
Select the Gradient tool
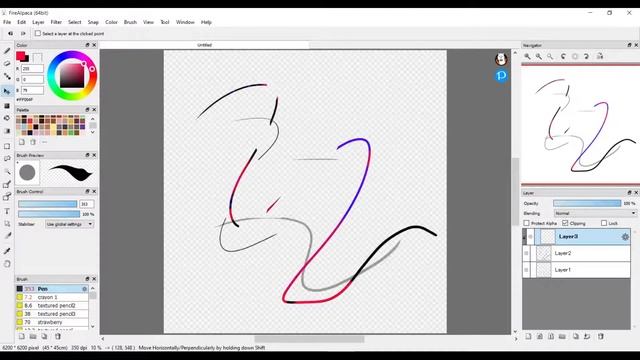(x=7, y=131)
